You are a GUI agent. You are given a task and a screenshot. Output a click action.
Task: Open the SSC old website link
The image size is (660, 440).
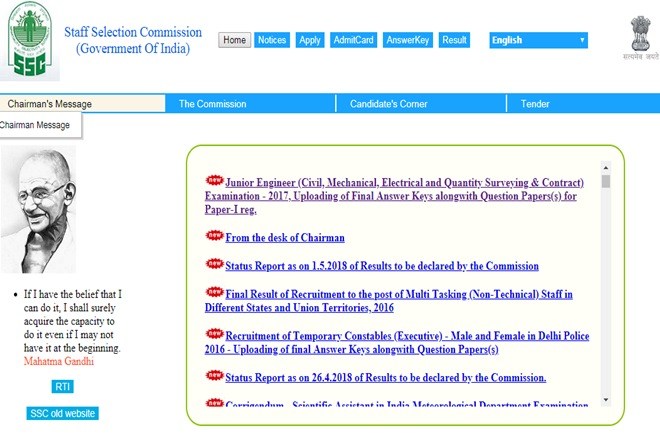coord(62,413)
